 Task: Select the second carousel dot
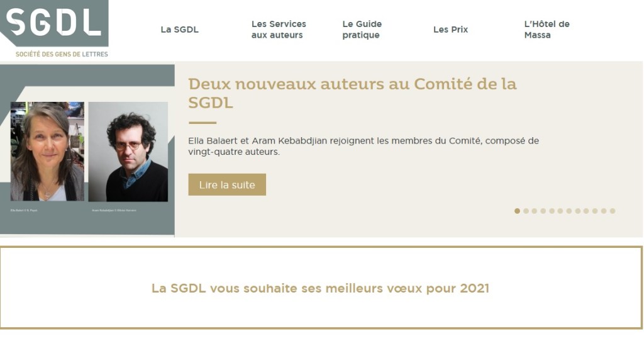(526, 211)
